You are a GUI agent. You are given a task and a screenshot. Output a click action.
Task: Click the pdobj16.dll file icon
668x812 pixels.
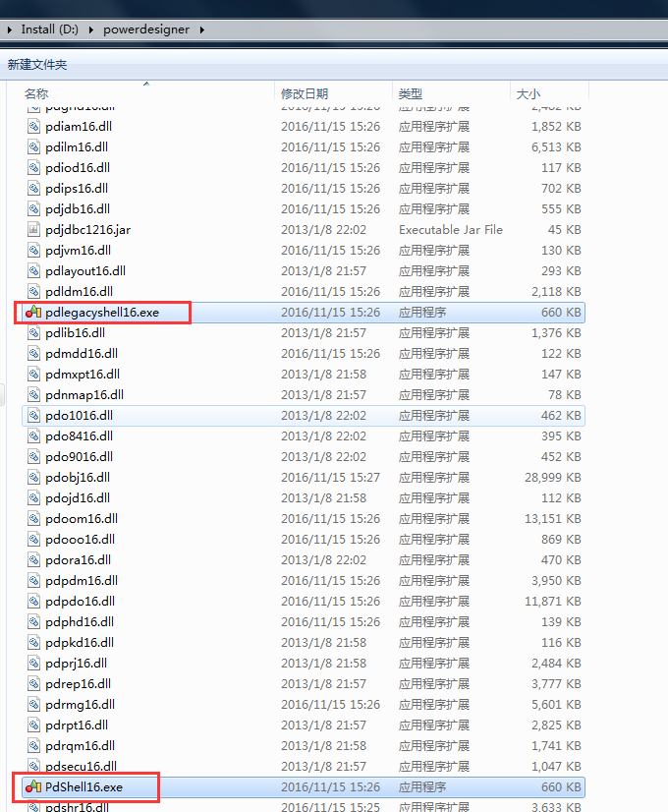point(33,478)
